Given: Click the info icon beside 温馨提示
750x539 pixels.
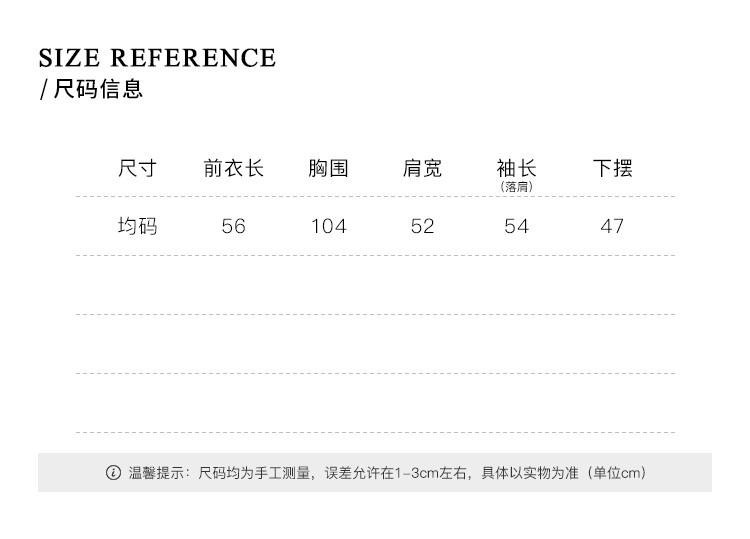Looking at the screenshot, I should [113, 472].
